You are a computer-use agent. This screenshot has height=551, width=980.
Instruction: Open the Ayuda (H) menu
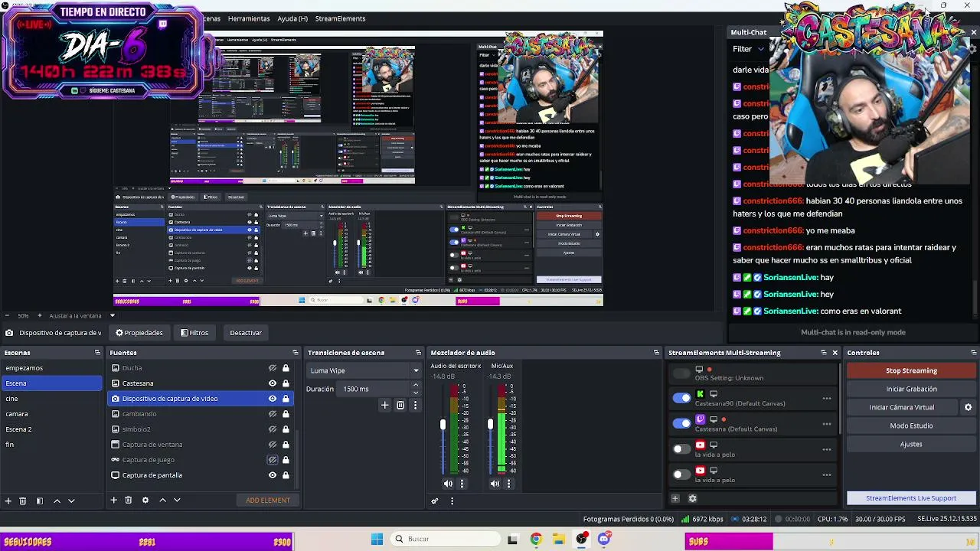[x=292, y=18]
